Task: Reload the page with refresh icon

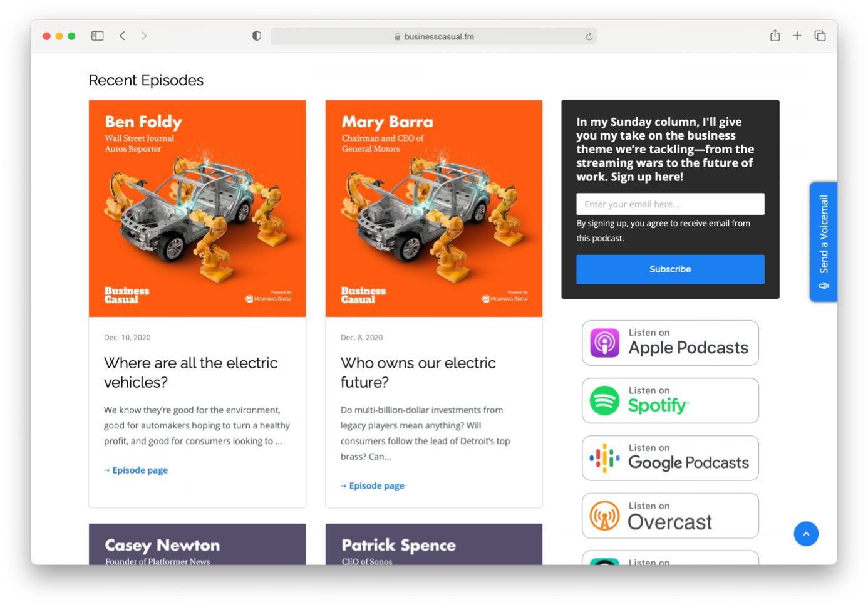Action: pyautogui.click(x=589, y=36)
